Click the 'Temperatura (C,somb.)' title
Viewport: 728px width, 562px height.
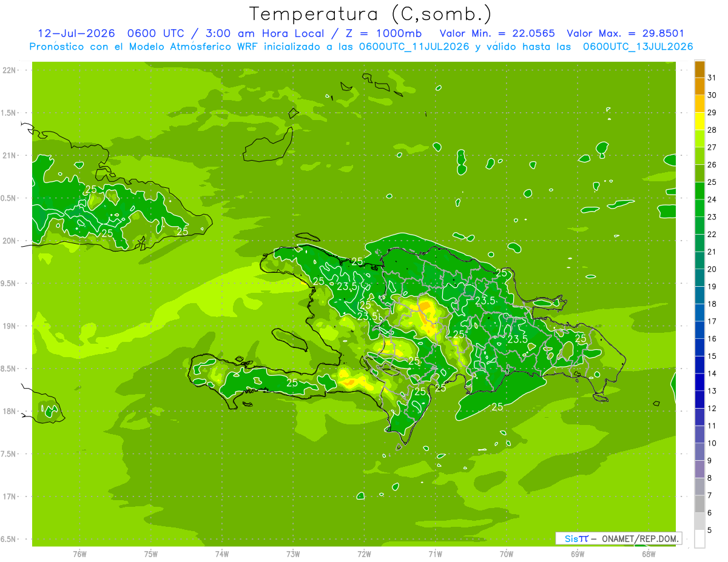tap(371, 13)
